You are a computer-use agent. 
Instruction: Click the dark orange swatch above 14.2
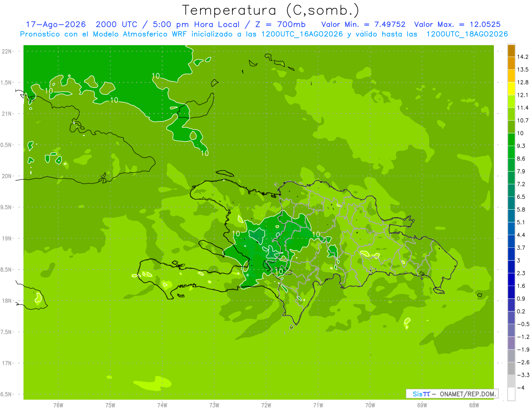tap(511, 51)
